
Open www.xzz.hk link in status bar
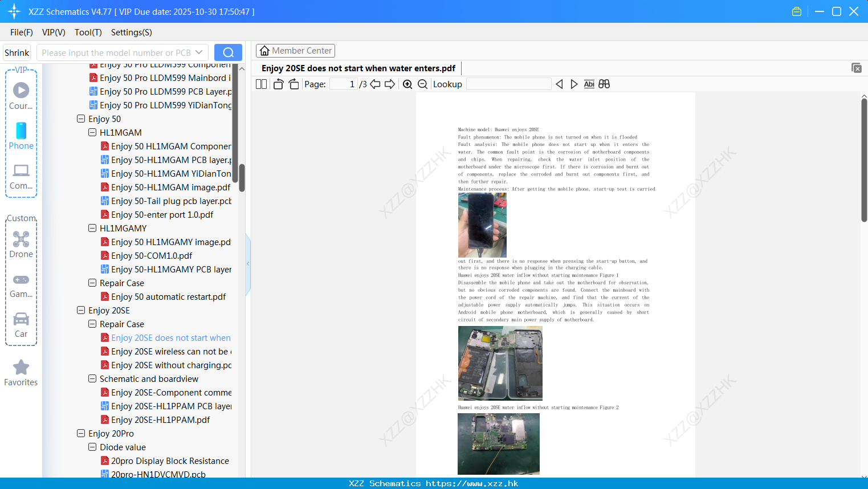pyautogui.click(x=472, y=483)
